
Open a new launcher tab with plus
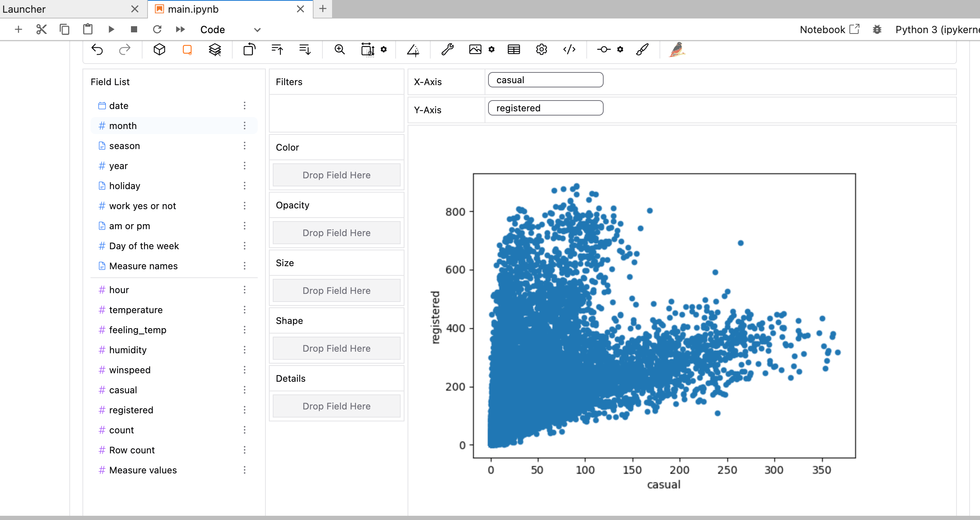tap(323, 8)
